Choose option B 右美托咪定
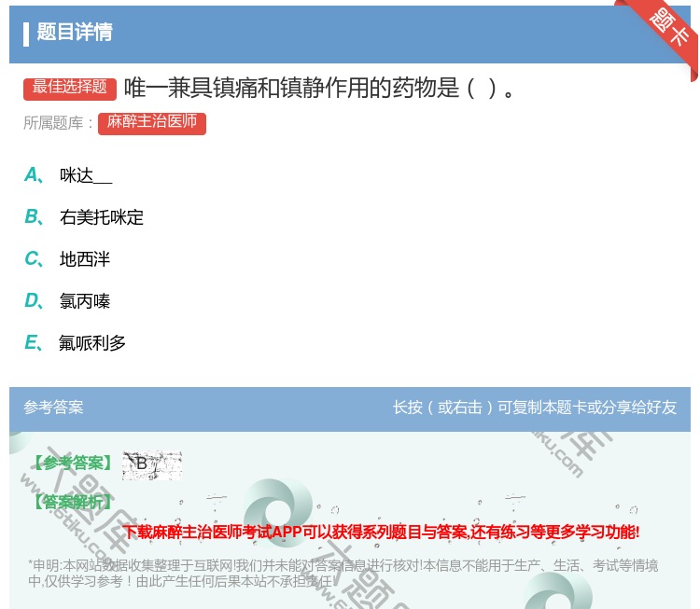Screen dimensions: 700x609 (x=83, y=217)
